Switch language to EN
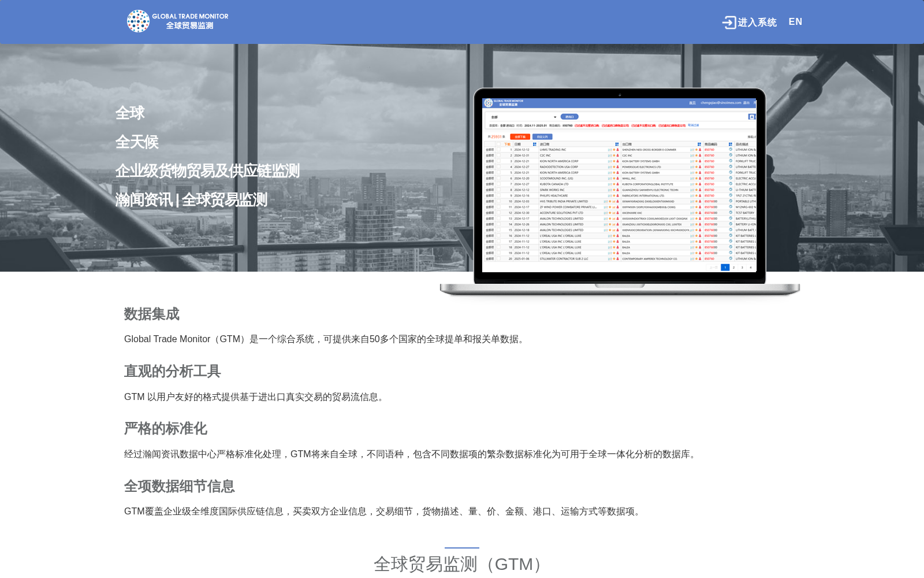This screenshot has height=578, width=924. point(795,22)
